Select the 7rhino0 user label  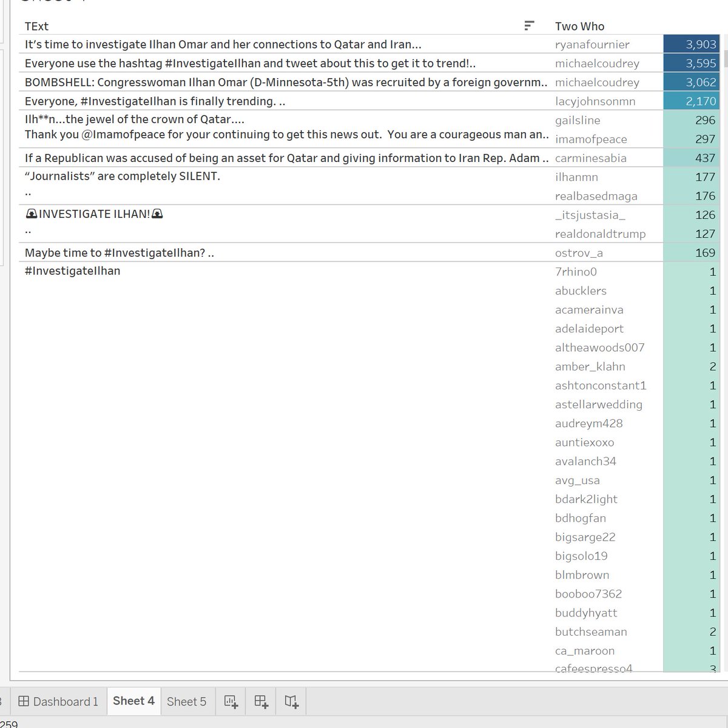point(576,272)
